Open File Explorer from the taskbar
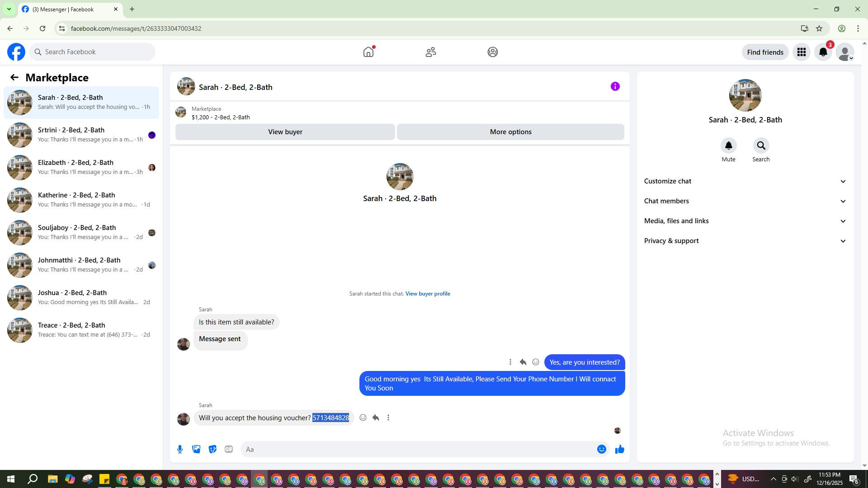Screen dimensions: 868x488 click(52, 479)
